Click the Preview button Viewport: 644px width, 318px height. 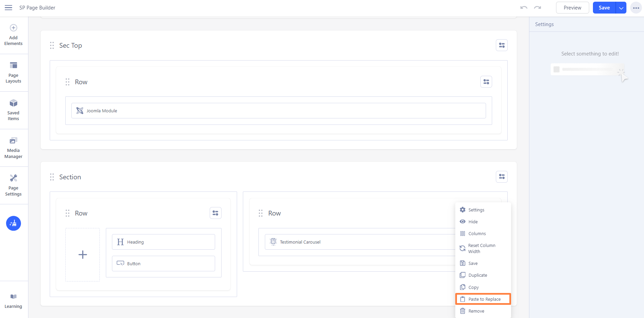(572, 8)
